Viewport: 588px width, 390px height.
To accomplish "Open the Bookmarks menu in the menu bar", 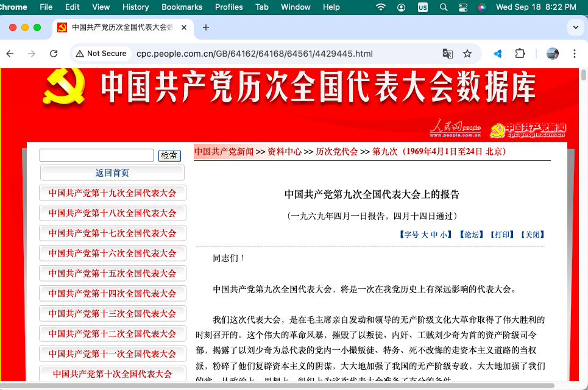I will click(x=182, y=7).
